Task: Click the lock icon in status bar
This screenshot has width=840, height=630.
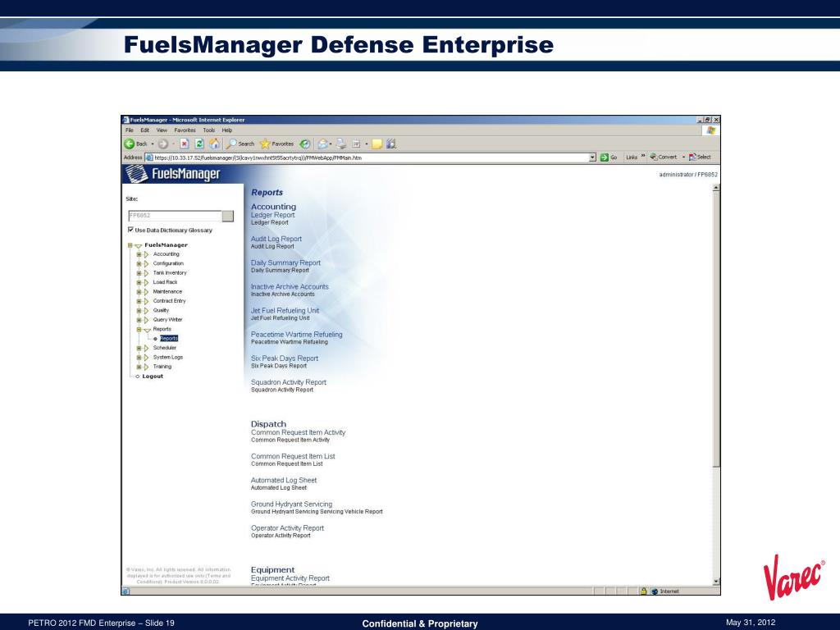Action: tap(643, 591)
